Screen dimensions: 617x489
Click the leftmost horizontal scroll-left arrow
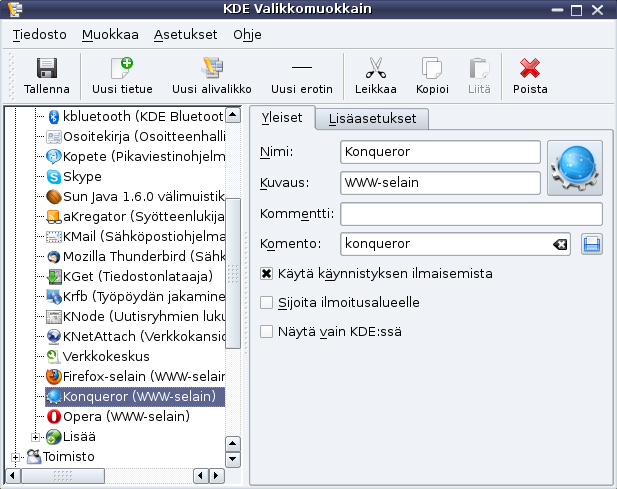click(x=13, y=476)
